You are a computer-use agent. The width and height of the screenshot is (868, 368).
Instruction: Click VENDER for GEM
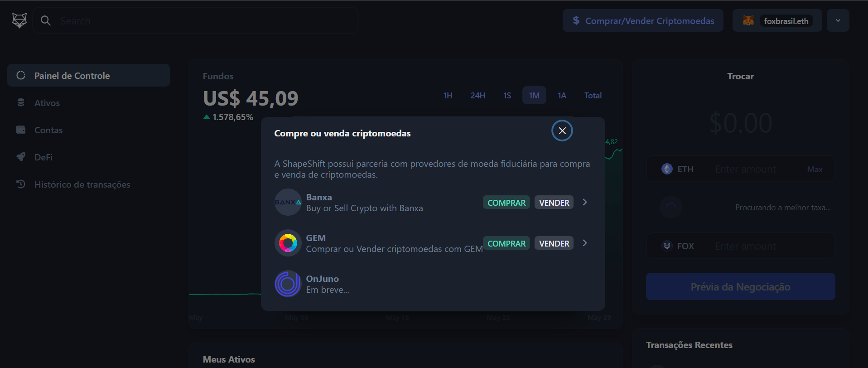tap(554, 243)
